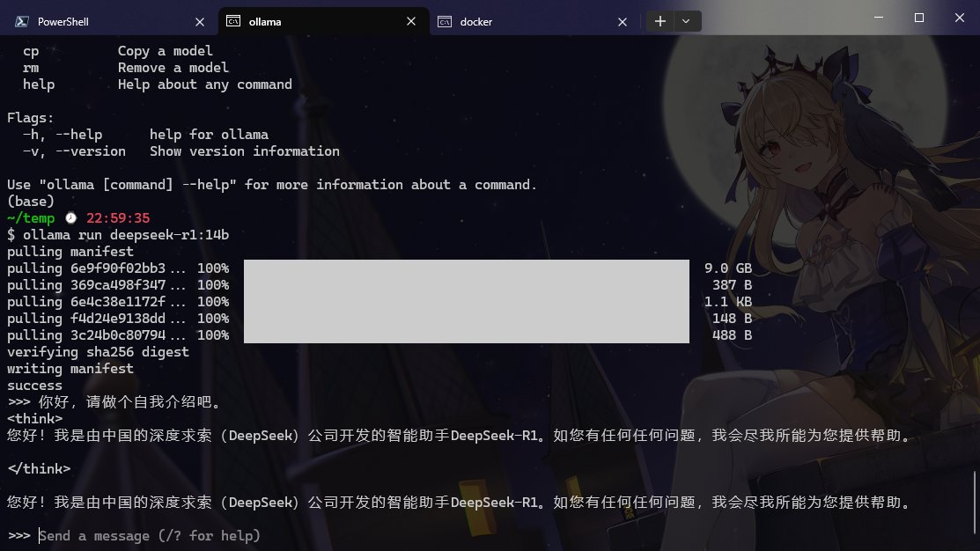Click the 'Copy a model' description
Screen dimensions: 980x551
[x=166, y=51]
